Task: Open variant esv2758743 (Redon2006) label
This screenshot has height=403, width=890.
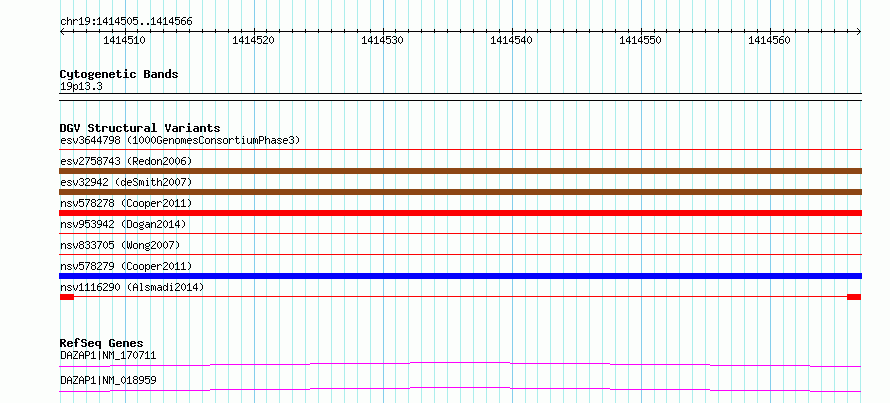Action: click(x=126, y=161)
